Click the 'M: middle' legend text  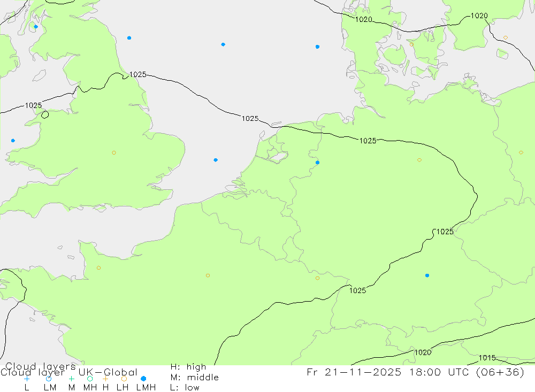tap(195, 378)
